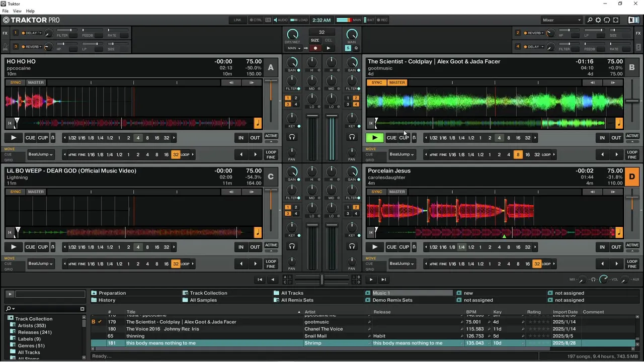Toggle Deck C keylock note icon
Screen dimensions: 644x362
click(x=258, y=232)
